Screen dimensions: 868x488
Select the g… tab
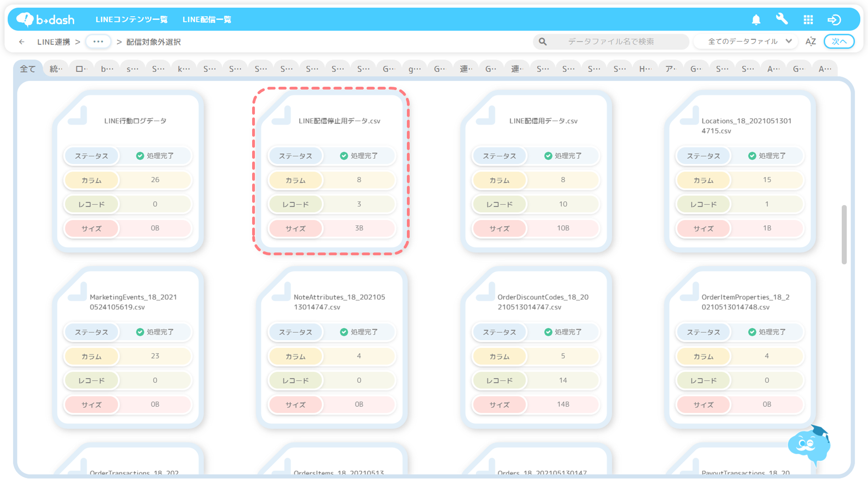tap(414, 69)
